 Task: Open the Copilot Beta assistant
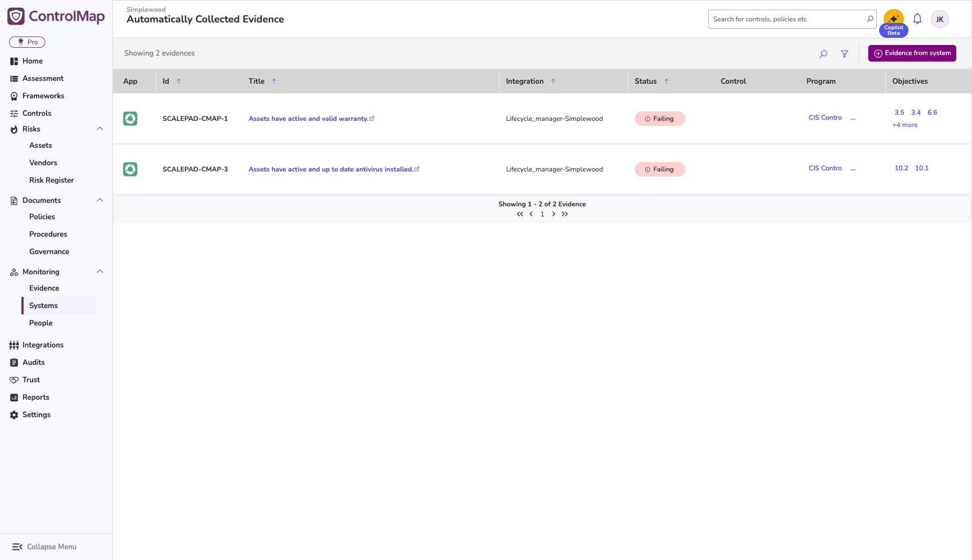click(x=893, y=23)
